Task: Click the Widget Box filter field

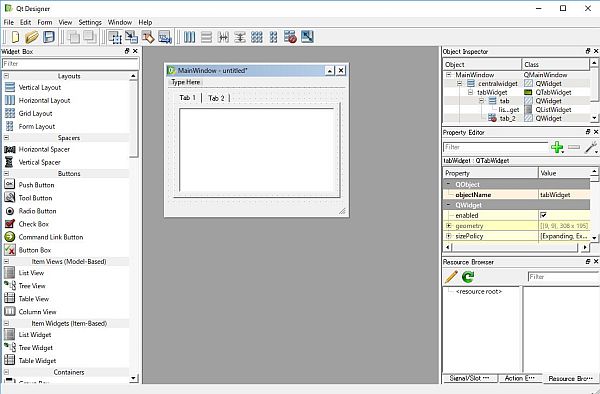Action: 70,63
